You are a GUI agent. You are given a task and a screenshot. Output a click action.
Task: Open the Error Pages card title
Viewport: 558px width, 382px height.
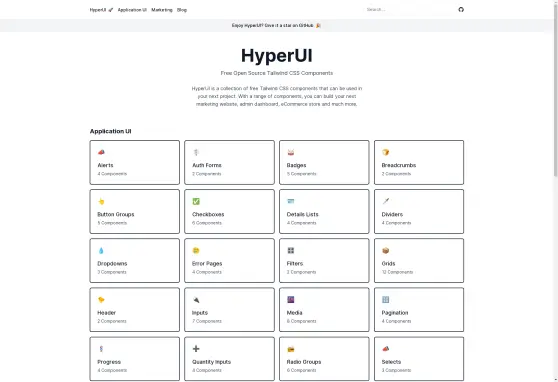tap(207, 263)
